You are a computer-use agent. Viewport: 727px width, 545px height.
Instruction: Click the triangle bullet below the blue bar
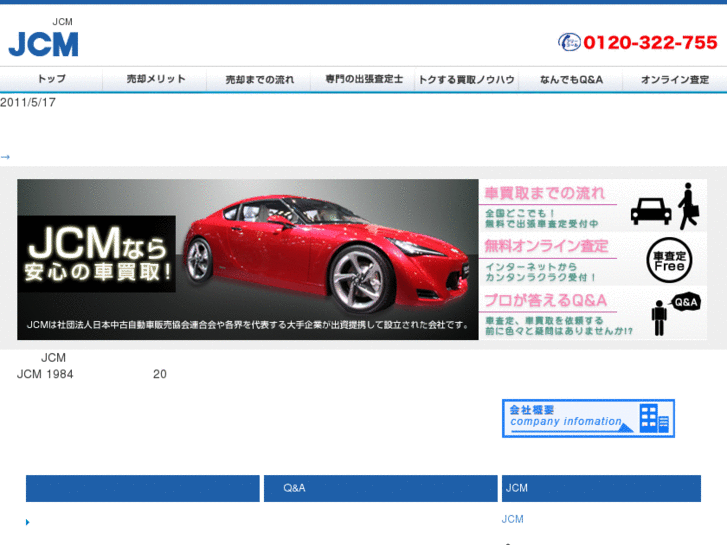[x=27, y=522]
